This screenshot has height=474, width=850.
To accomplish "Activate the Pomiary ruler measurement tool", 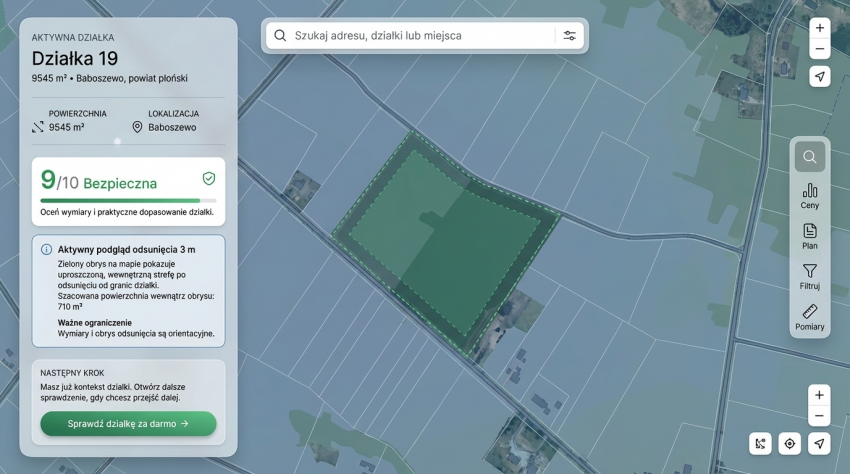I will click(x=810, y=317).
